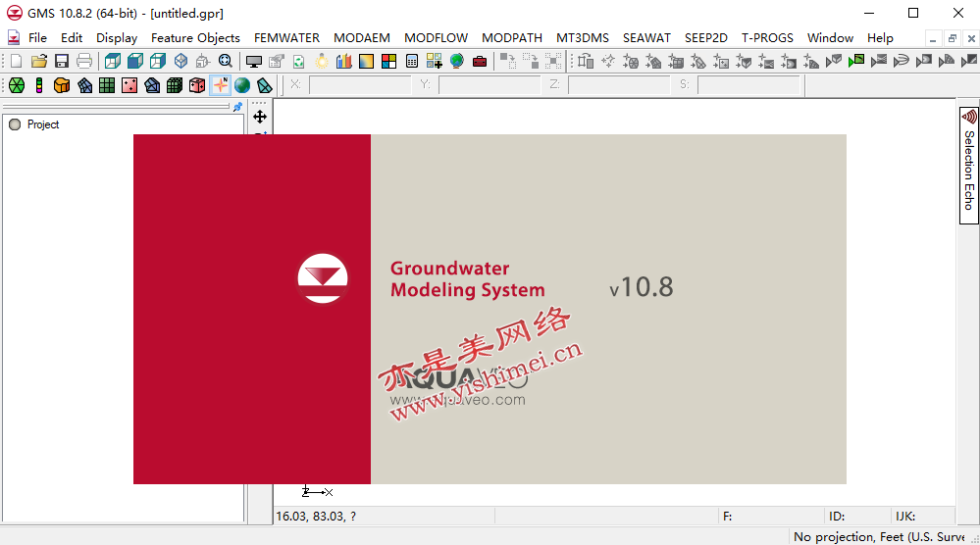The image size is (980, 545).
Task: Select the Map module compass icon
Action: point(220,85)
